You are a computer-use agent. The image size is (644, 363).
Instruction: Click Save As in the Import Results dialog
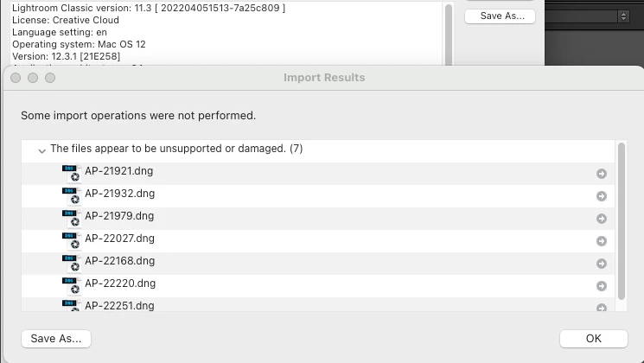pyautogui.click(x=56, y=339)
